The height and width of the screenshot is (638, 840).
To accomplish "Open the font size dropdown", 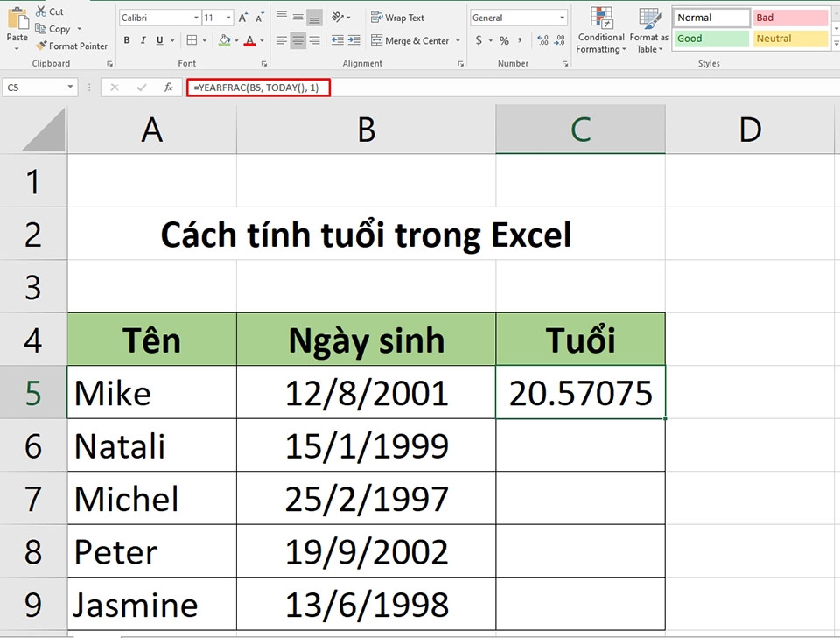I will pos(228,16).
